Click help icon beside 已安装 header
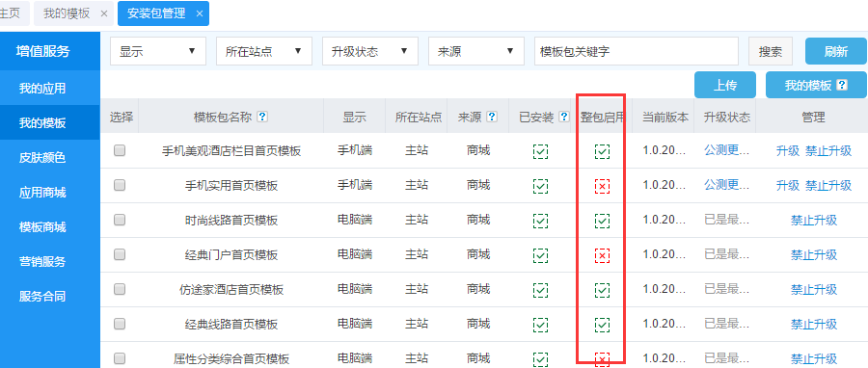The height and width of the screenshot is (368, 868). [564, 118]
